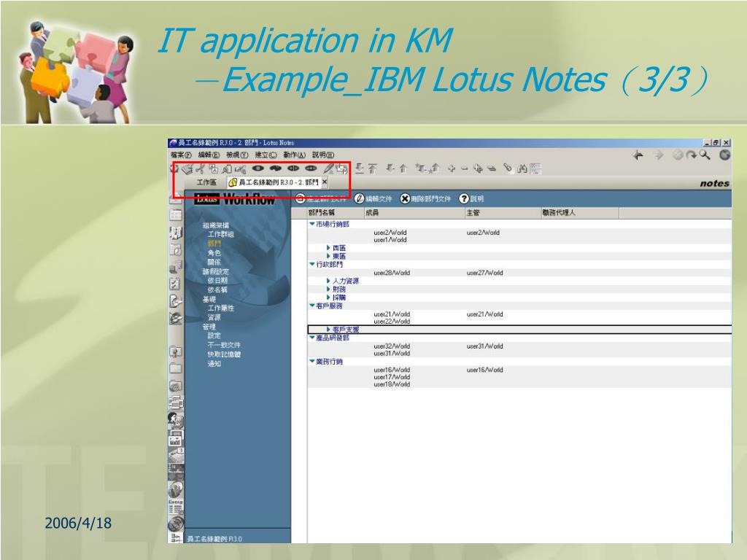Expand the 人力資源 sub-department
Viewport: 747px width, 560px height.
tap(328, 281)
